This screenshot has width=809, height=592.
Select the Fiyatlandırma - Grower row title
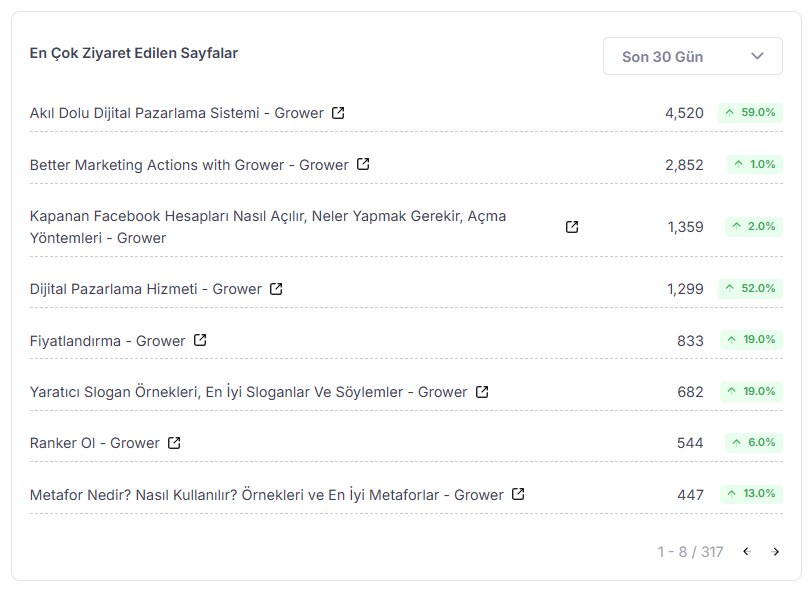(x=107, y=341)
